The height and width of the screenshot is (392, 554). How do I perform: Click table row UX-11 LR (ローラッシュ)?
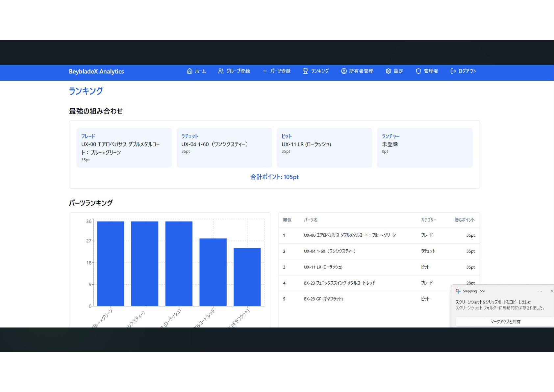[x=379, y=267]
